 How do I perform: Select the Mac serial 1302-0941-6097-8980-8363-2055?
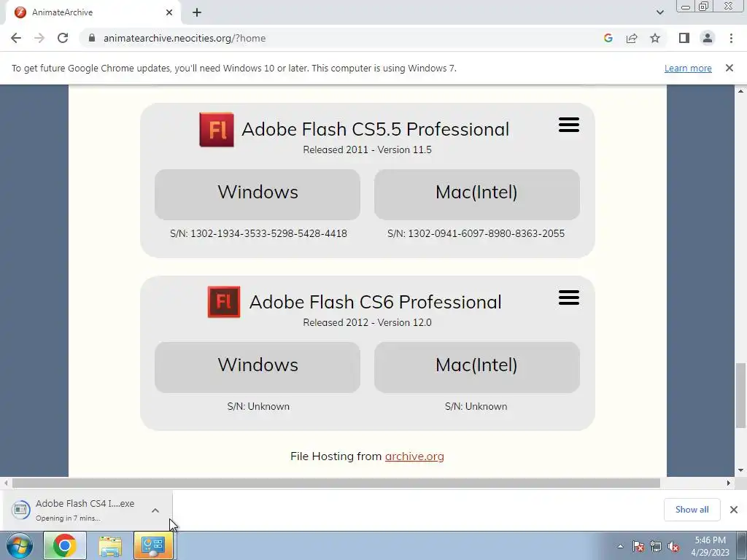[x=487, y=233]
